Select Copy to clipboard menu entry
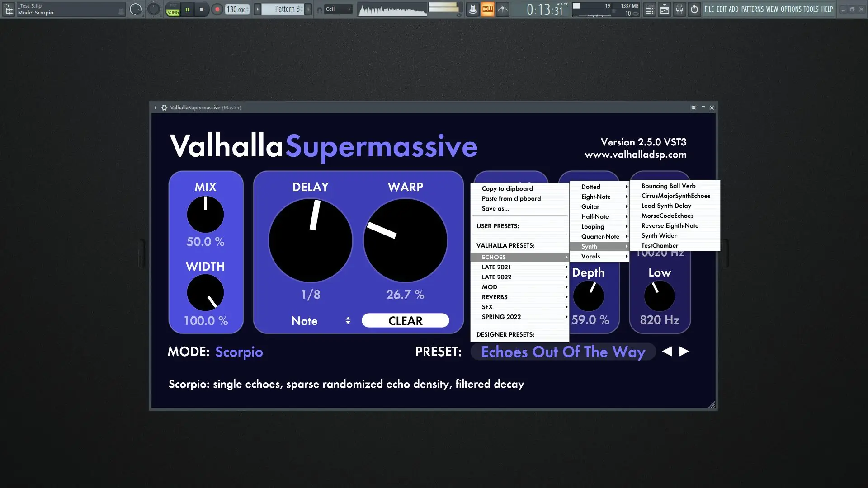The image size is (868, 488). point(507,188)
